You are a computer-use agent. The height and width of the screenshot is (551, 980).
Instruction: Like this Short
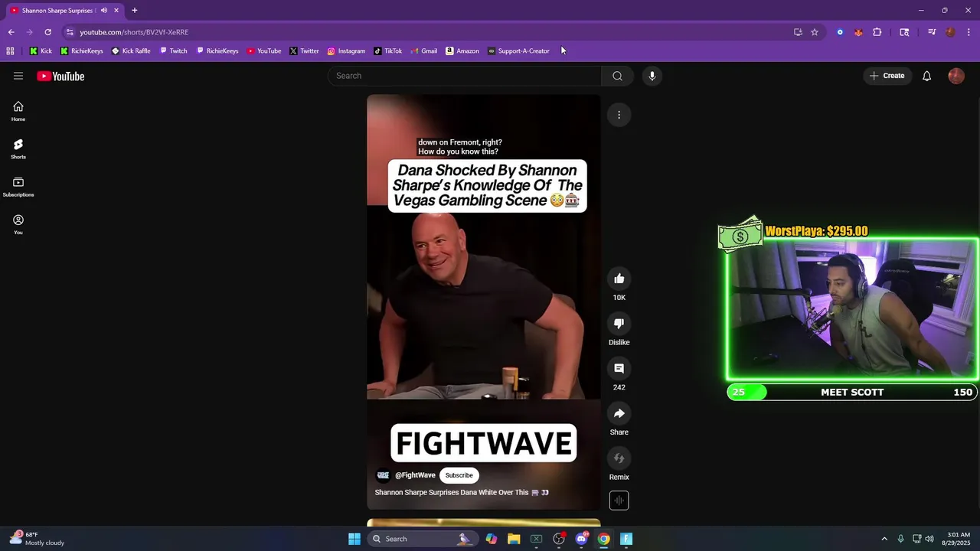tap(619, 279)
